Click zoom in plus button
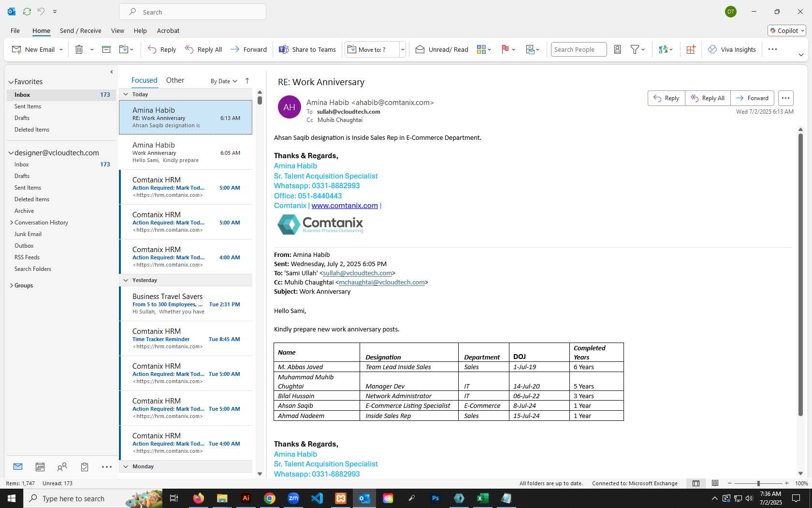 (787, 483)
